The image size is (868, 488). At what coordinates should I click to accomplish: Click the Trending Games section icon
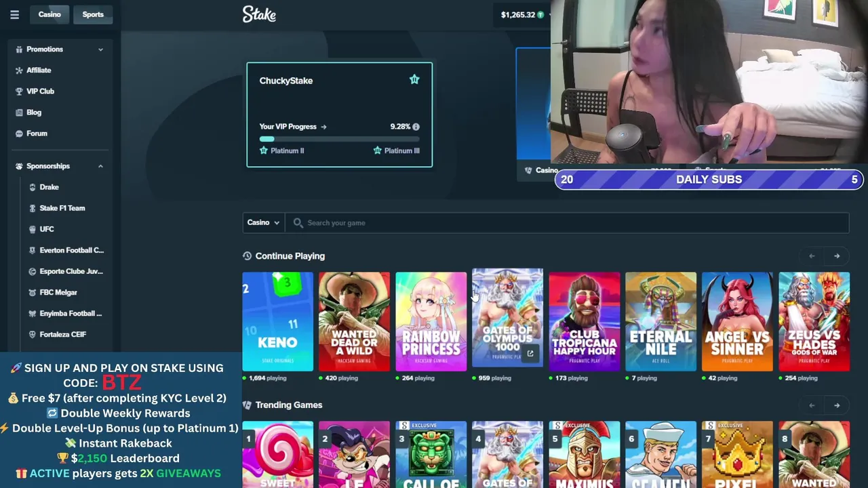[x=247, y=405]
